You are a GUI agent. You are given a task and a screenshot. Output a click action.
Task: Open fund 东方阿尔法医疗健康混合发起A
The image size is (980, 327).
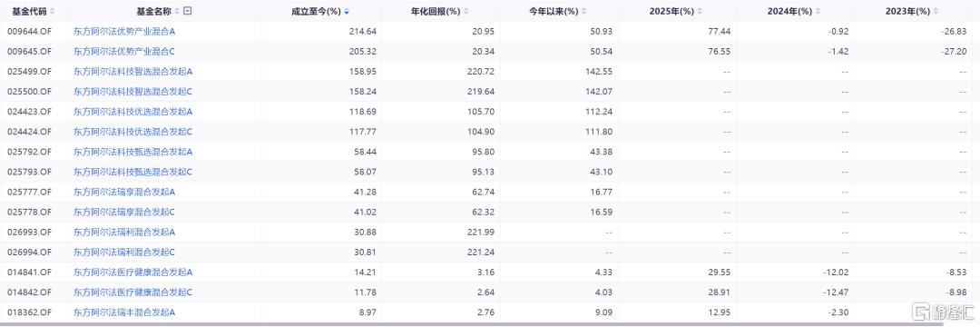click(x=133, y=272)
